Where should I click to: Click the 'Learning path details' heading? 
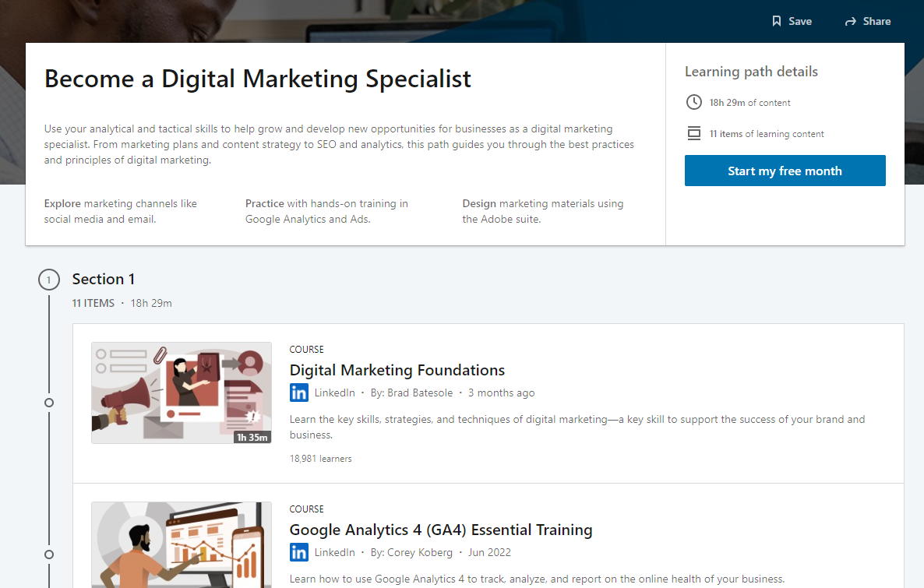tap(751, 72)
